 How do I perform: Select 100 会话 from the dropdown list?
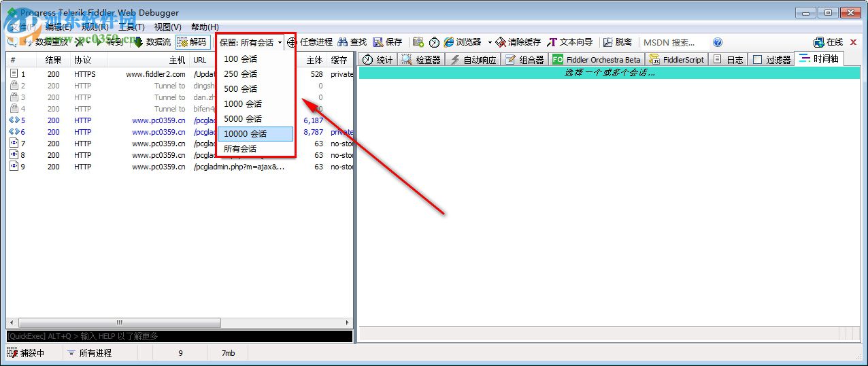click(x=256, y=59)
